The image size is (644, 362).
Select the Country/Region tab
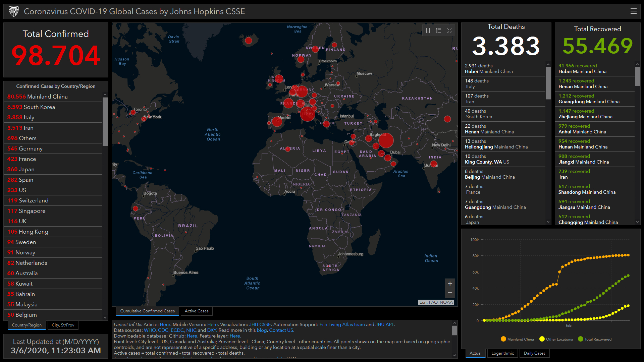click(27, 325)
